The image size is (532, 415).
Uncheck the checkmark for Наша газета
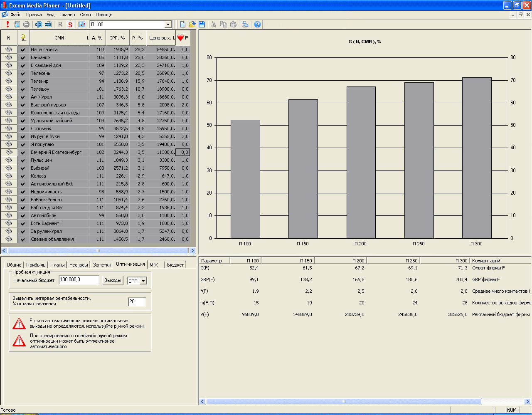click(x=23, y=50)
